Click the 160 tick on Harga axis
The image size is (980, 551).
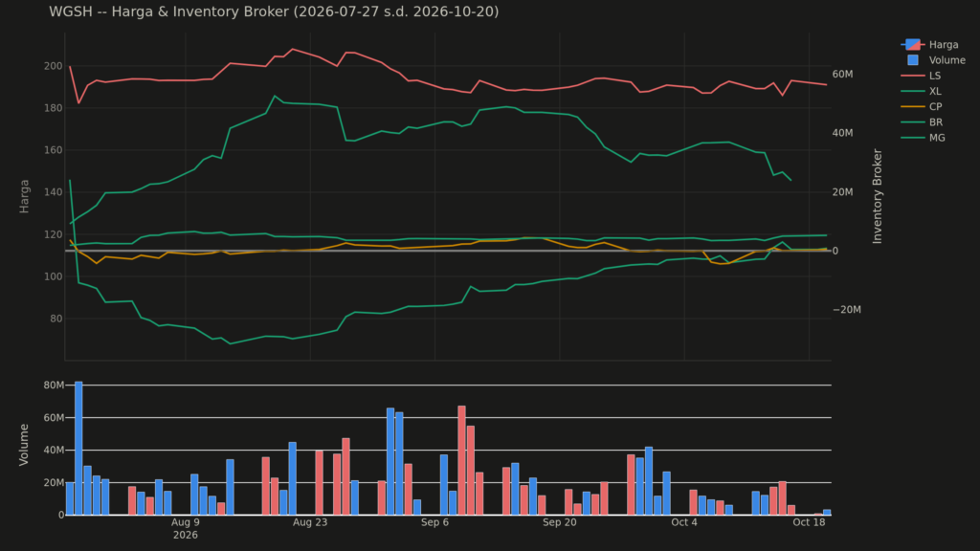[54, 150]
